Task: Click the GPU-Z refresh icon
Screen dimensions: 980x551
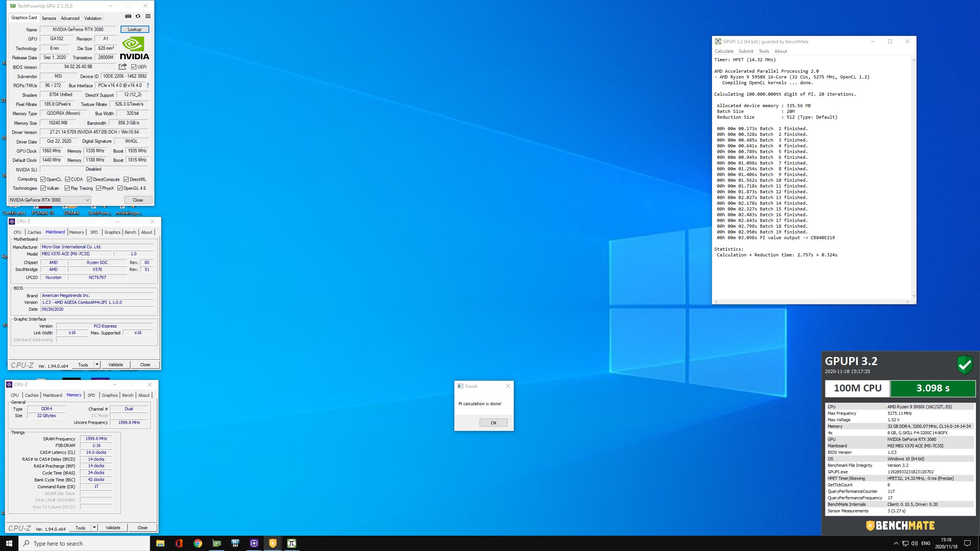Action: (138, 16)
